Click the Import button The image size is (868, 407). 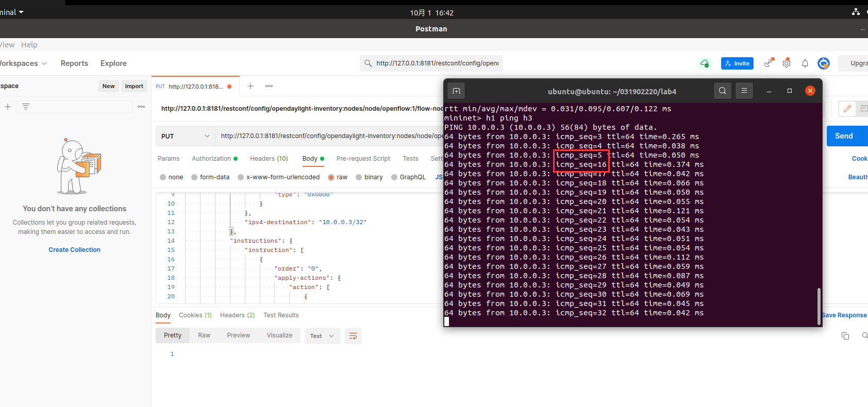pyautogui.click(x=134, y=86)
